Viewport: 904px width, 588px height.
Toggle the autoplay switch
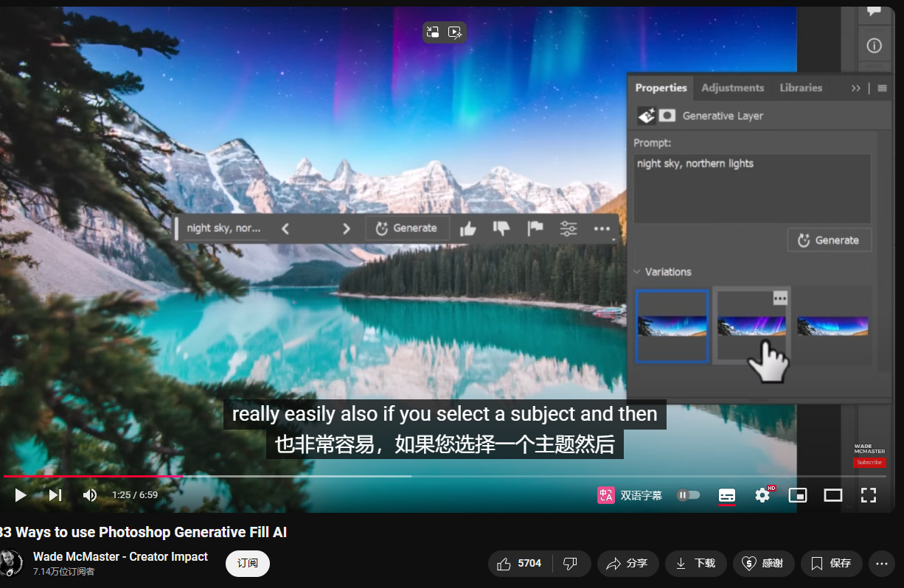tap(688, 495)
